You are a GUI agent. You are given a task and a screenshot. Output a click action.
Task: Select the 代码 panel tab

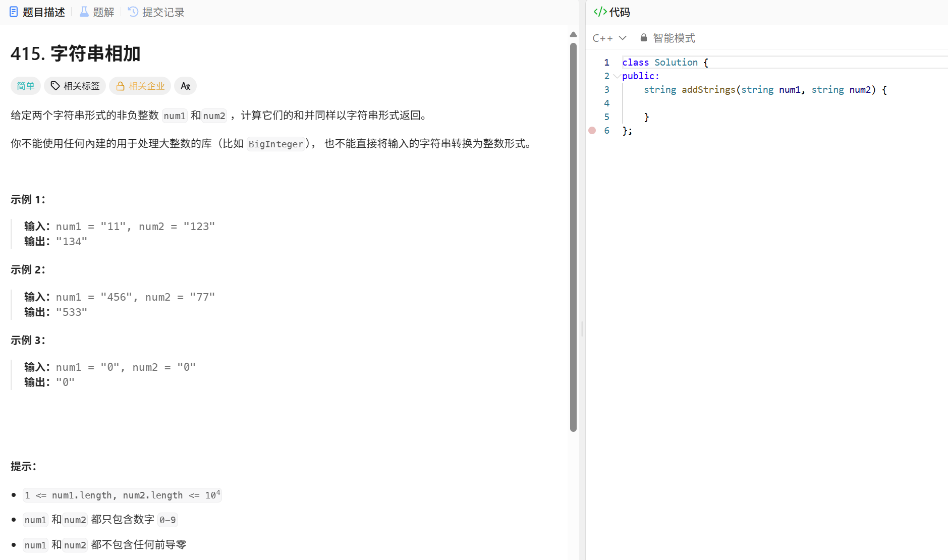point(612,12)
